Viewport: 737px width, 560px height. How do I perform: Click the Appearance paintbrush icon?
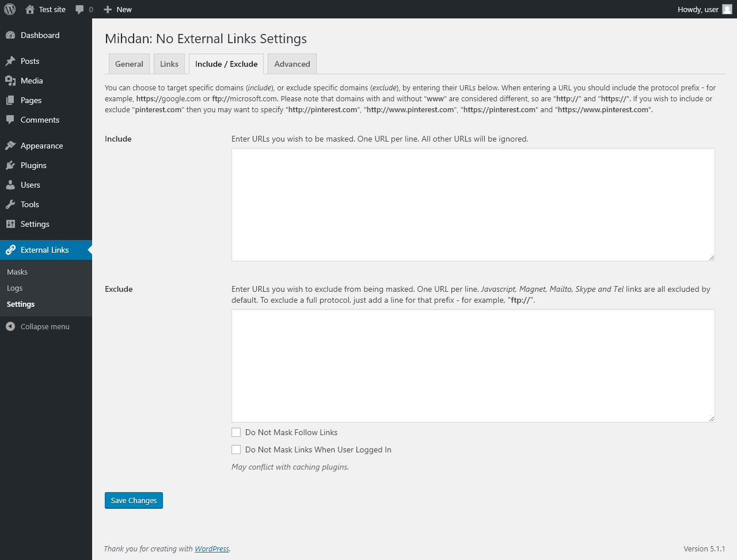10,146
